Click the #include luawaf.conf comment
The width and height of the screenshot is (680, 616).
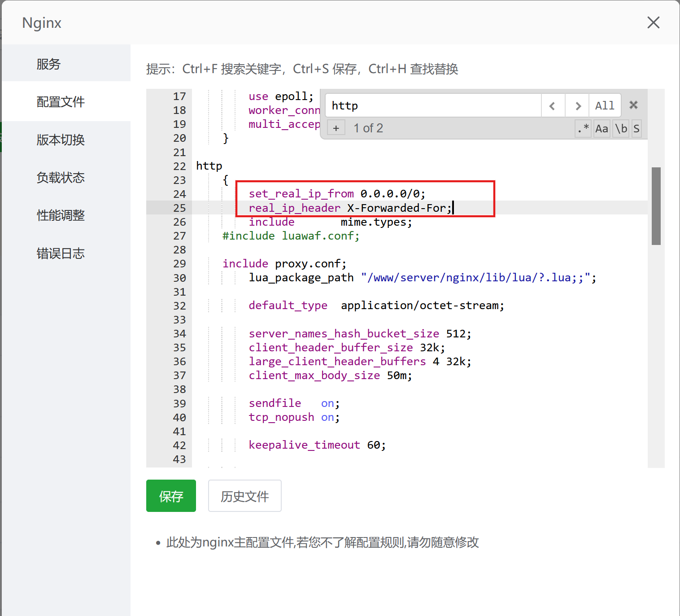tap(291, 236)
